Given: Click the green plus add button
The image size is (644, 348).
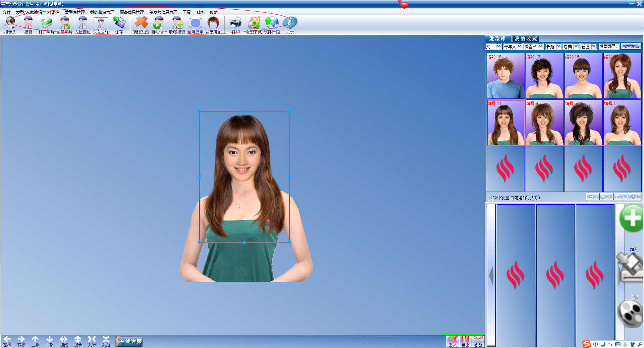Looking at the screenshot, I should click(x=632, y=218).
